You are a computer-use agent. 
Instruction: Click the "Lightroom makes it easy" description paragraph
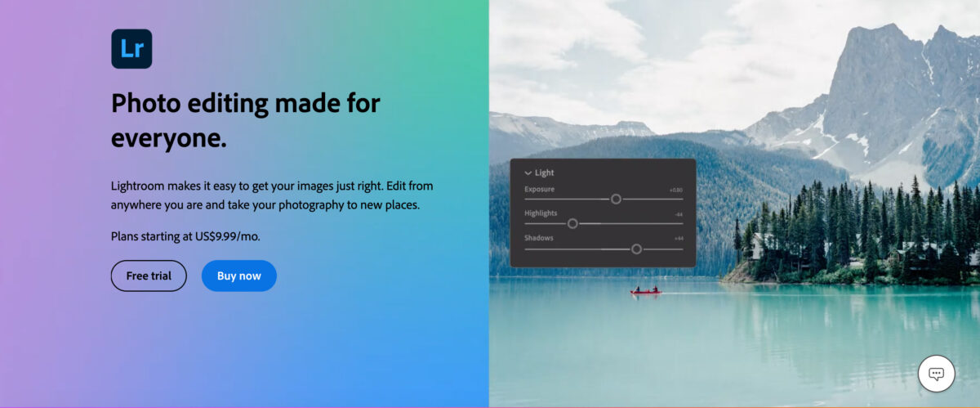pos(272,195)
